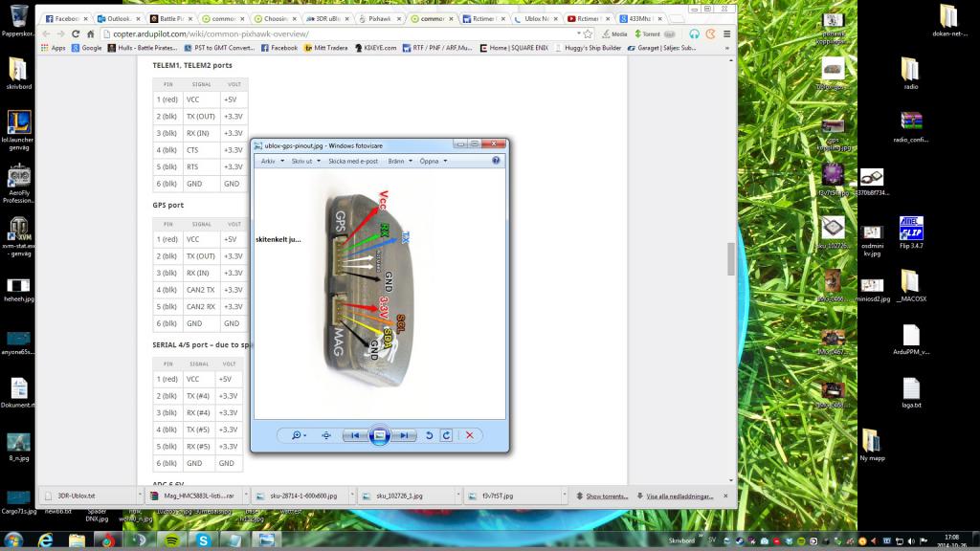Select the Papperskorgen recycle bin icon
The image size is (980, 551).
pos(17,21)
